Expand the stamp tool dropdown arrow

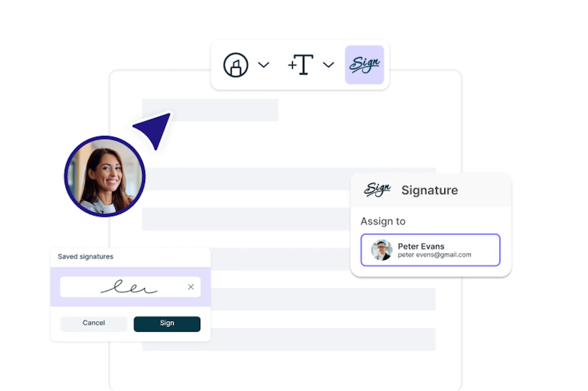263,65
